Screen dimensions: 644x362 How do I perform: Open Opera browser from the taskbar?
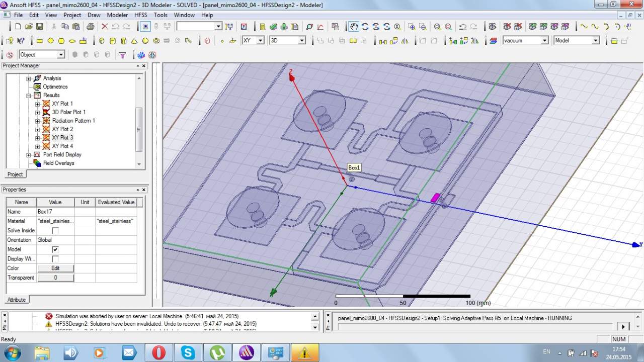pos(158,352)
